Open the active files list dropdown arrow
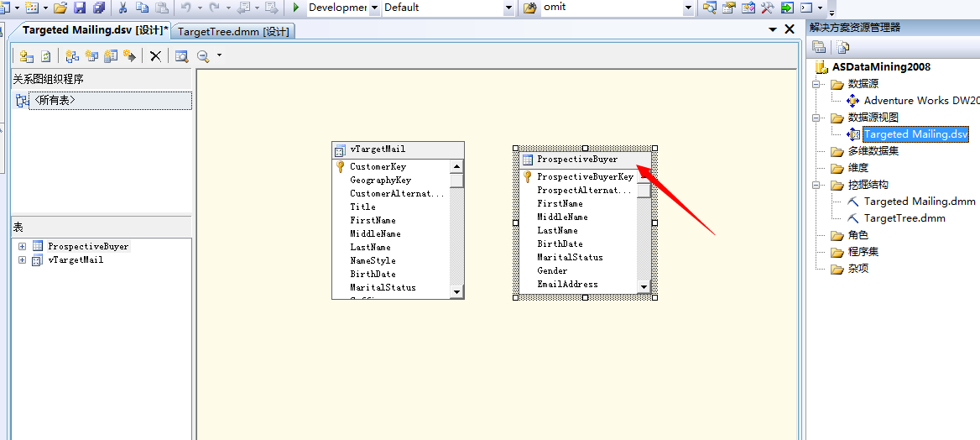 tap(773, 29)
